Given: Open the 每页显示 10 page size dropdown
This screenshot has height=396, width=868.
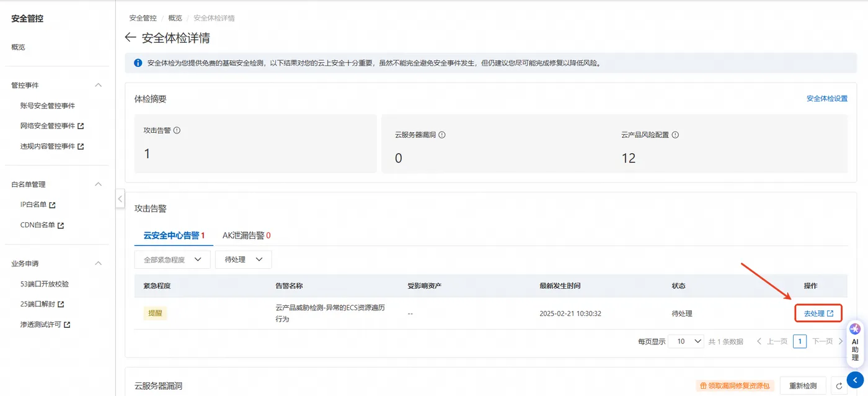Looking at the screenshot, I should 686,341.
